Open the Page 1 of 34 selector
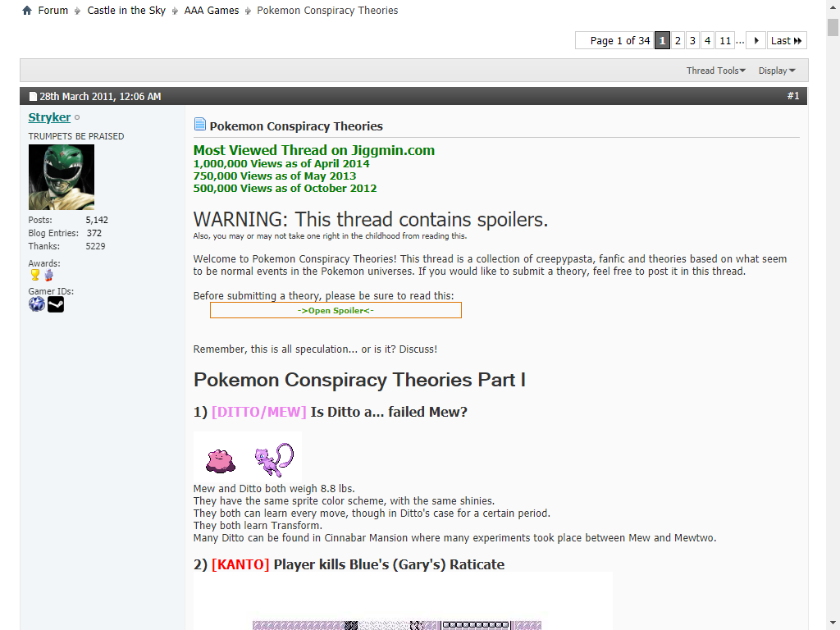The width and height of the screenshot is (840, 630). click(x=614, y=41)
